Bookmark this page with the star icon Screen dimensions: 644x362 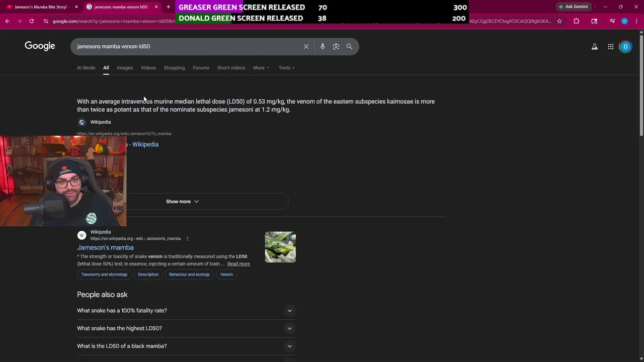[x=559, y=21]
